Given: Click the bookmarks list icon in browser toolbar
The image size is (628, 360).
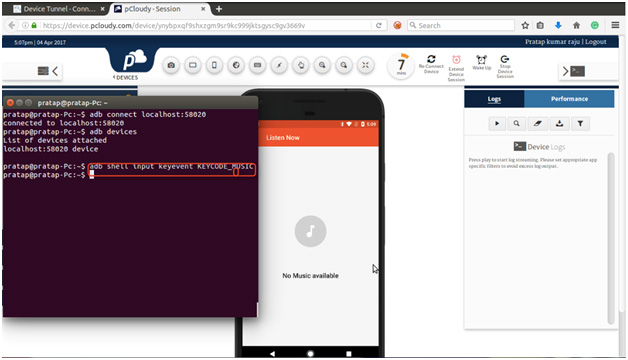Looking at the screenshot, I should (540, 26).
